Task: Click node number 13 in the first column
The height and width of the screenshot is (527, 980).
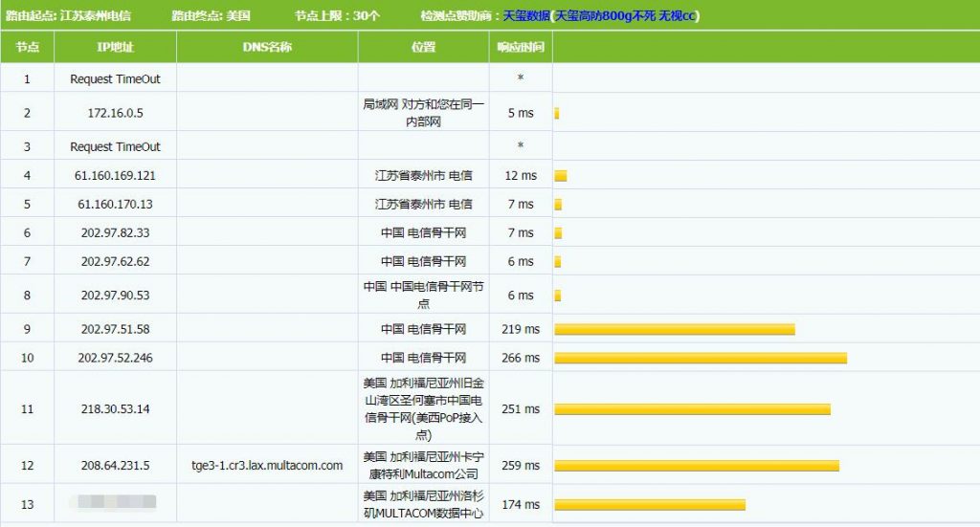Action: pyautogui.click(x=27, y=504)
